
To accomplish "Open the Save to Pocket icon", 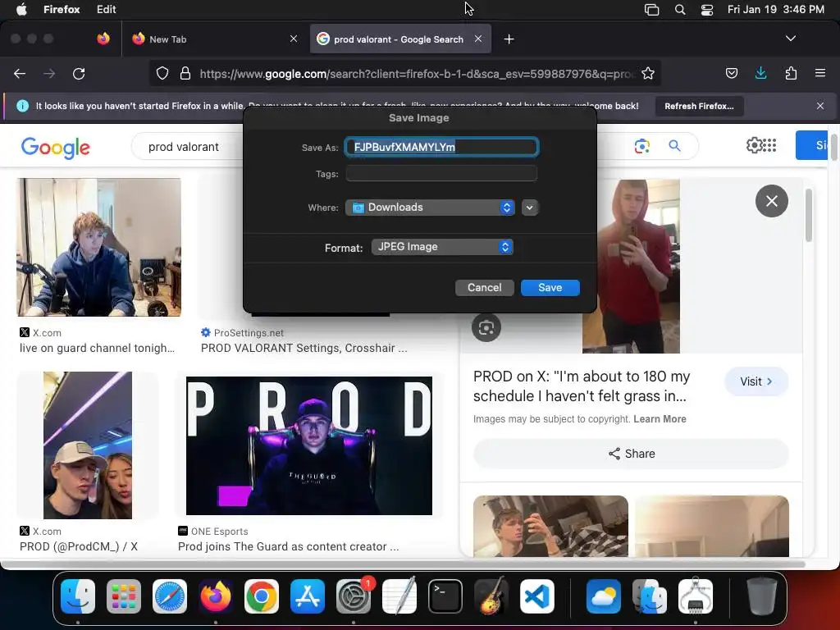I will [731, 73].
